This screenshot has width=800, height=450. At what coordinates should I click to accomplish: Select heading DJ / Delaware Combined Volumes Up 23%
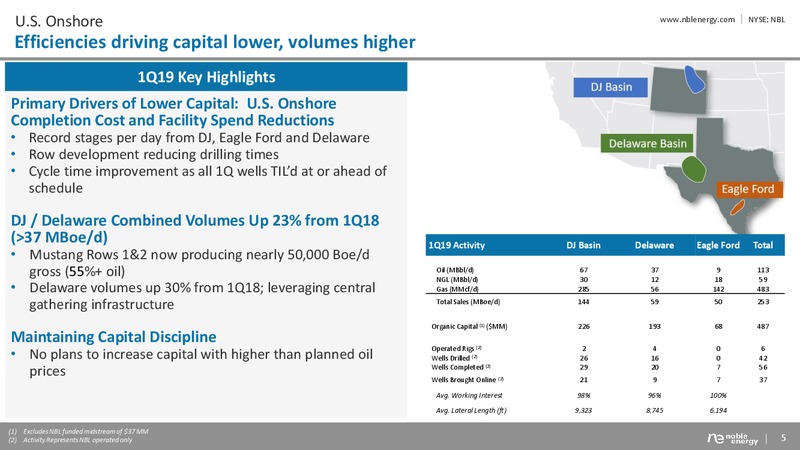(195, 229)
